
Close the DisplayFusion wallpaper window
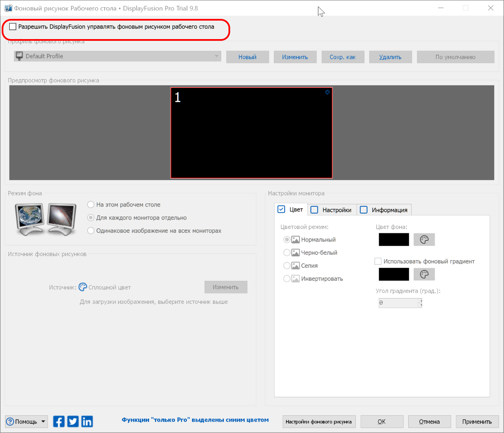click(490, 8)
